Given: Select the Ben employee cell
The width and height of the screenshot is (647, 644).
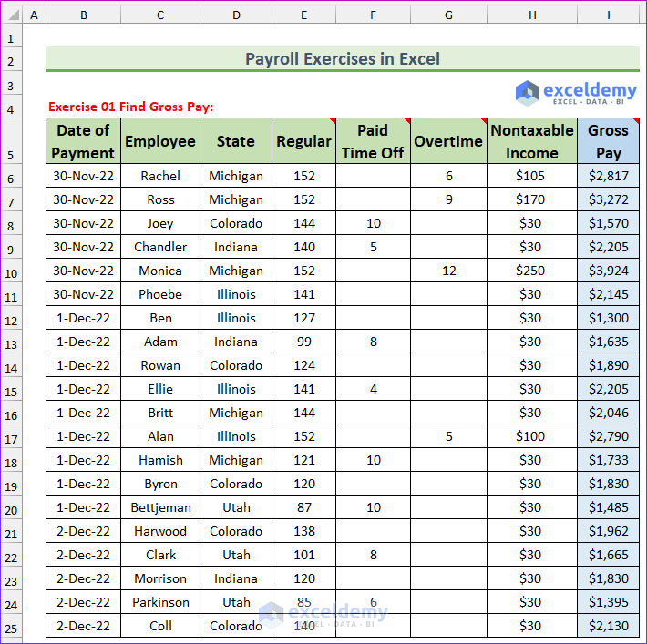Looking at the screenshot, I should pyautogui.click(x=160, y=318).
